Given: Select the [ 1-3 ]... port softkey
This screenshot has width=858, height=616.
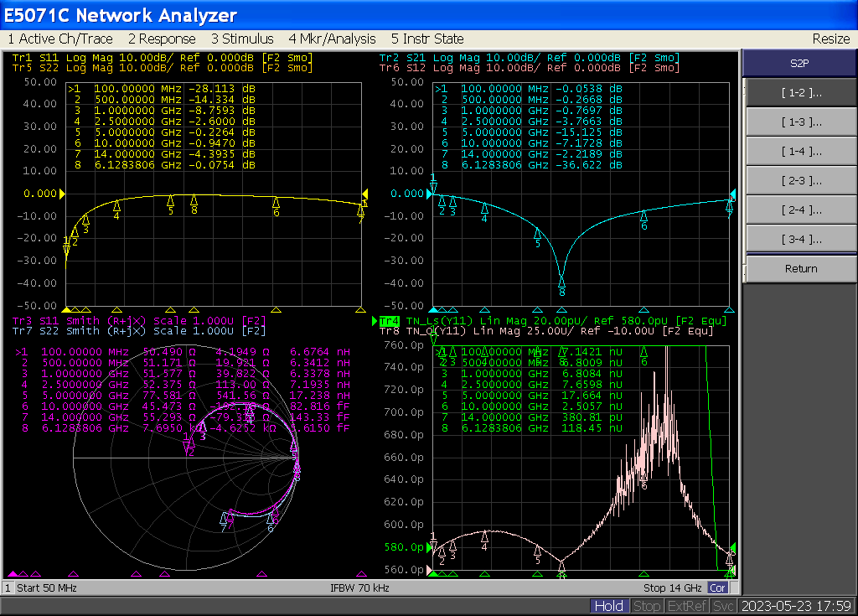Looking at the screenshot, I should [801, 122].
